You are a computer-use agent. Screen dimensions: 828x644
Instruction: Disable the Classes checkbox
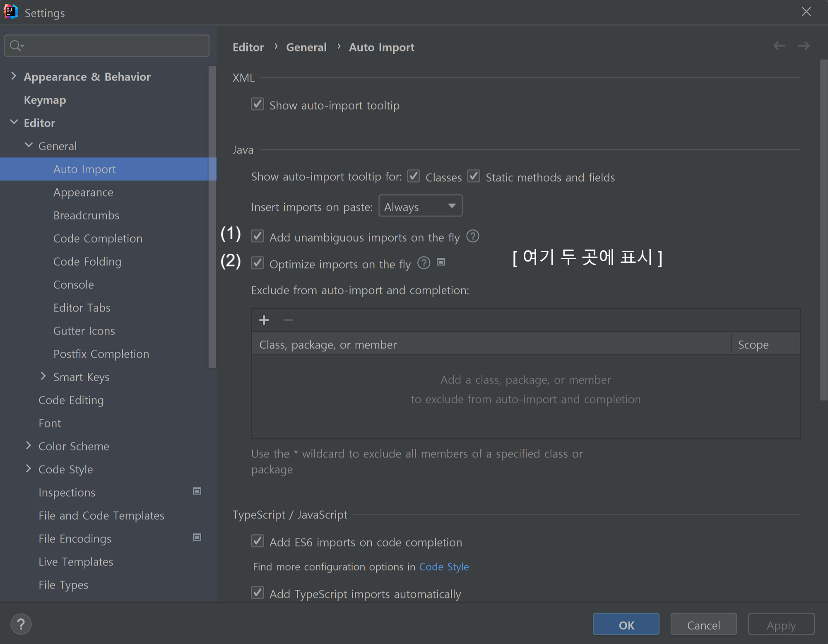[414, 176]
